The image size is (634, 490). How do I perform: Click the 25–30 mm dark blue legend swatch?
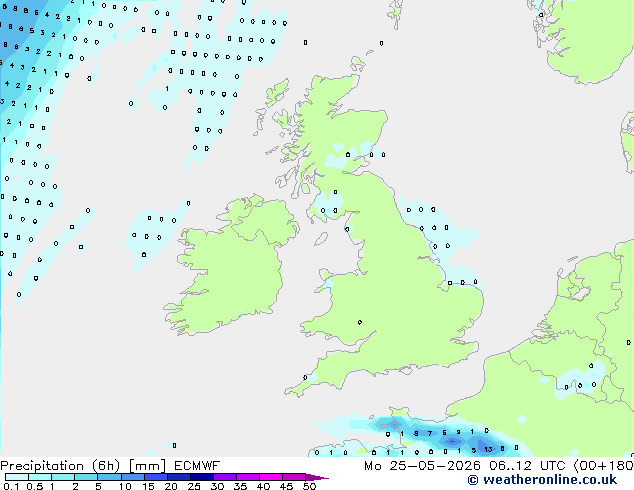(202, 477)
